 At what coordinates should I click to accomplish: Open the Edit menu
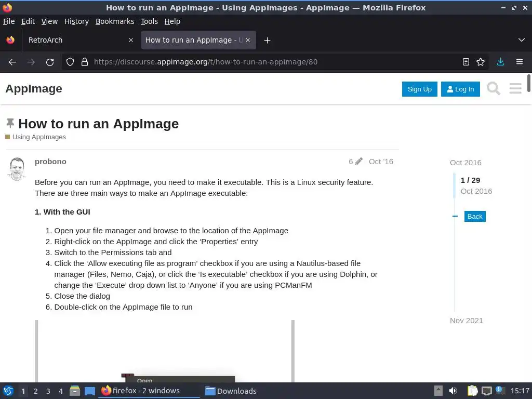tap(28, 21)
